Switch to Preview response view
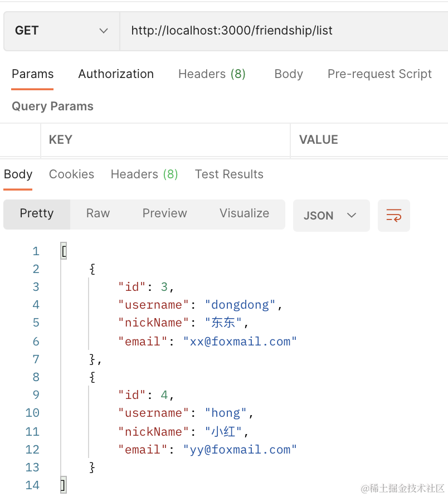The image size is (448, 497). click(164, 213)
